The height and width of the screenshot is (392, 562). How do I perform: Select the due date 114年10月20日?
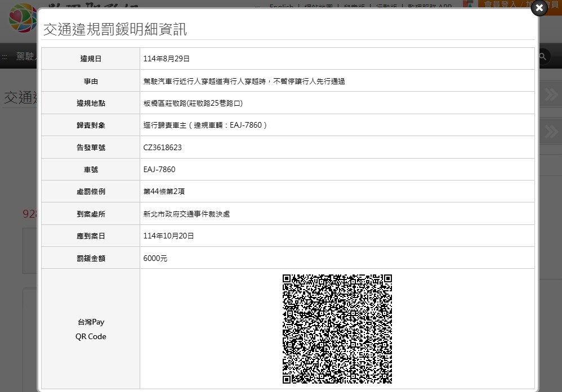click(168, 236)
